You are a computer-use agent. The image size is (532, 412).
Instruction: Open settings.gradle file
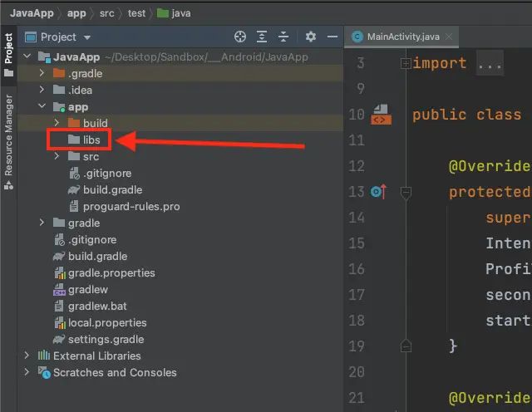[98, 340]
